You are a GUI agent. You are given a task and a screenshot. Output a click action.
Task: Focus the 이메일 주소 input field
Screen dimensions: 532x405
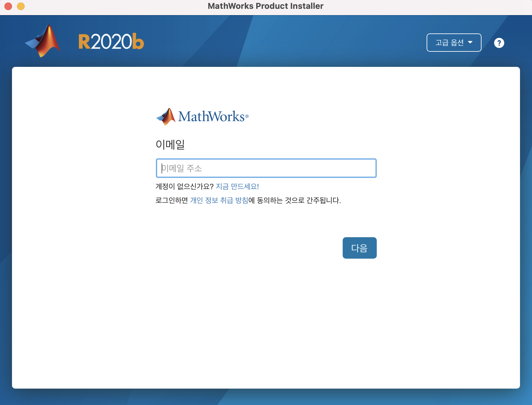266,168
